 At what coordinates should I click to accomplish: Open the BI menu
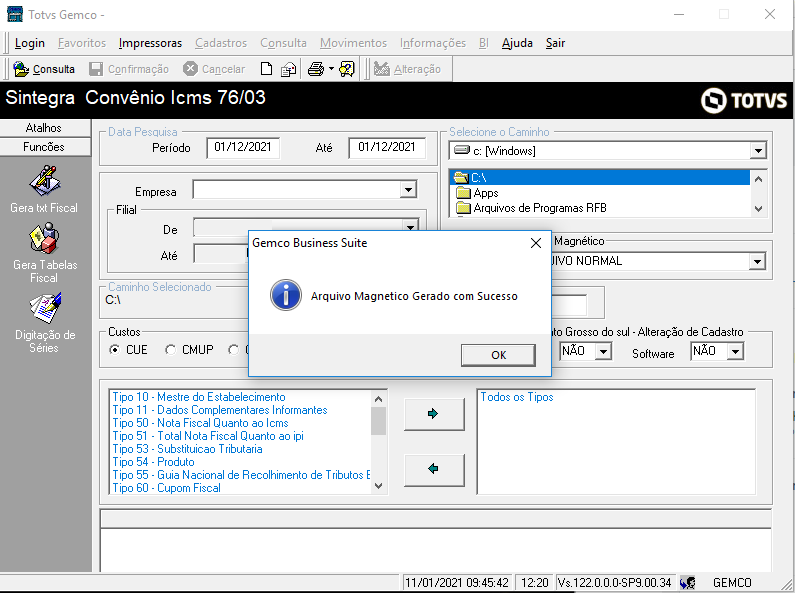pos(484,43)
